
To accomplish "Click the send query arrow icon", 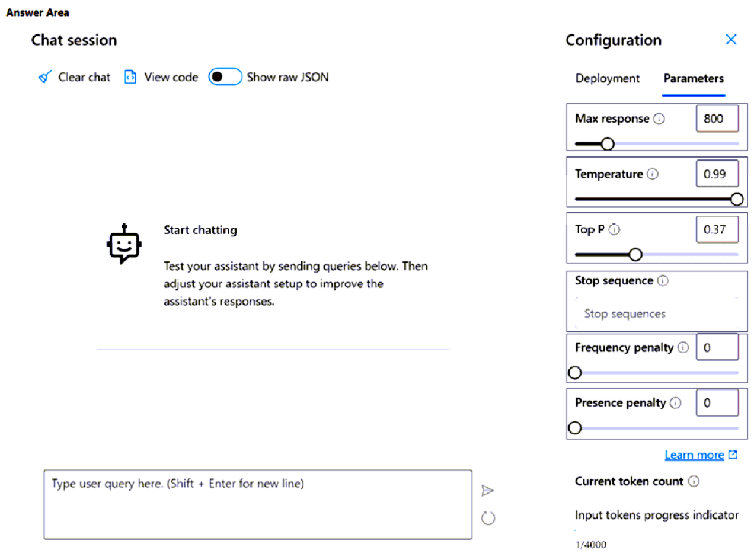I will point(488,490).
